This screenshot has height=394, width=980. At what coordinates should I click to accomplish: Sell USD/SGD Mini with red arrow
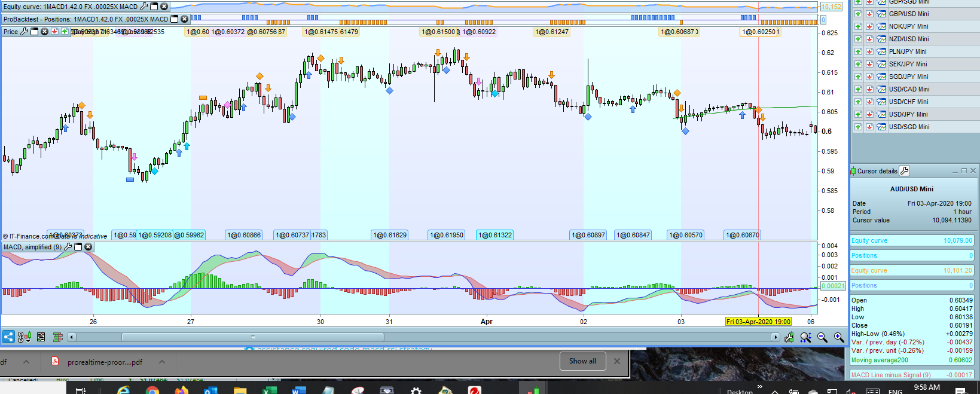tap(869, 127)
